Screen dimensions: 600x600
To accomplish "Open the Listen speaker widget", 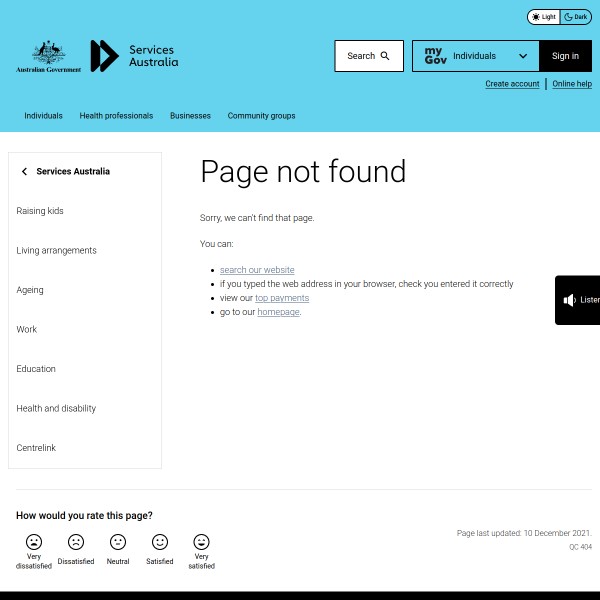I will coord(579,300).
